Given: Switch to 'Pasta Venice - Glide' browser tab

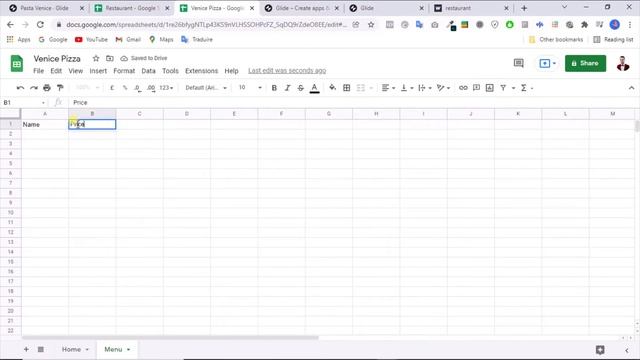Looking at the screenshot, I should [47, 8].
